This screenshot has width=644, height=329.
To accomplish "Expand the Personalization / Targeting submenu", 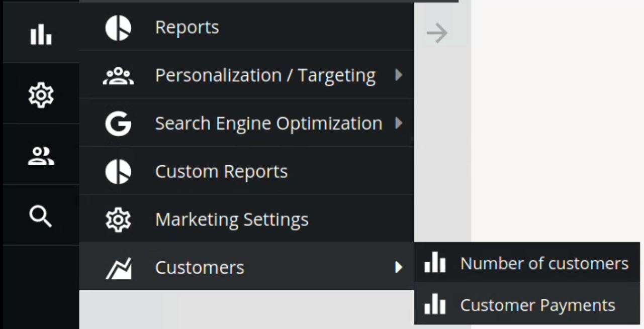I will (x=399, y=75).
